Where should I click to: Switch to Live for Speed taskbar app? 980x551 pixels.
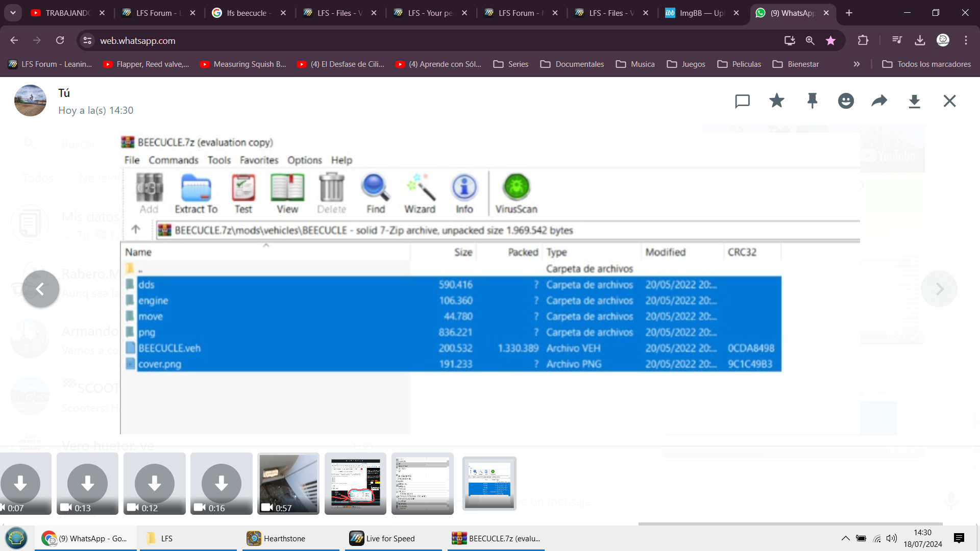tap(394, 538)
